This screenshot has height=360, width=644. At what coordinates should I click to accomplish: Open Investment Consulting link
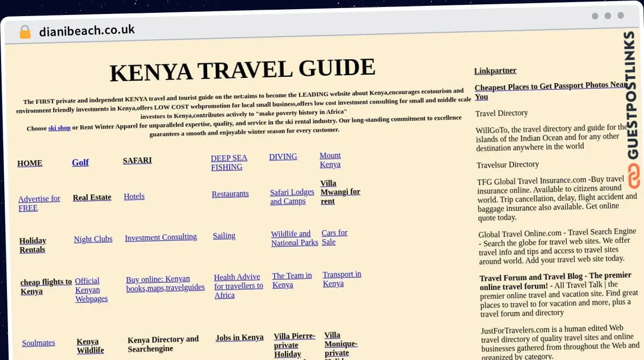pyautogui.click(x=161, y=237)
